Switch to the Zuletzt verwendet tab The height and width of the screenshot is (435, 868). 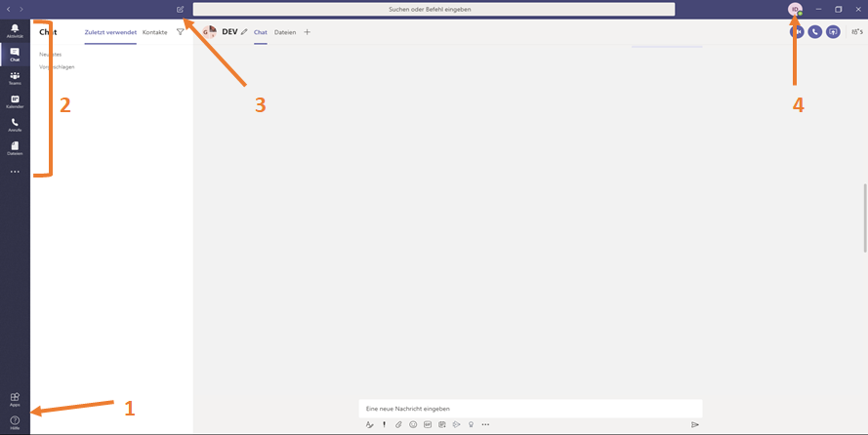(110, 32)
